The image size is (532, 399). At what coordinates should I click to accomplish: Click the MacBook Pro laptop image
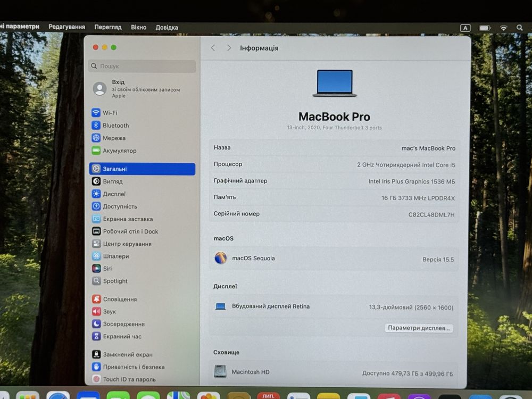[x=335, y=84]
